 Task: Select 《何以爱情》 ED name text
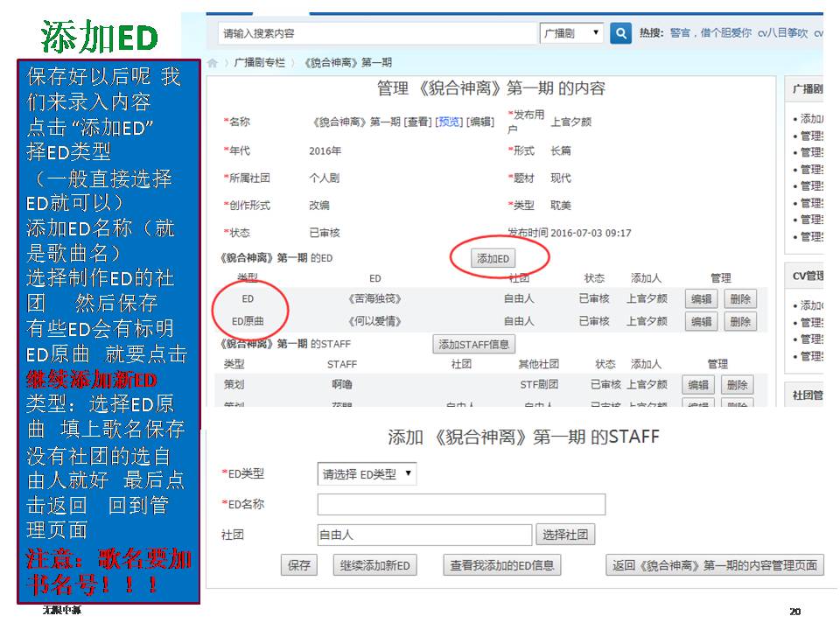pyautogui.click(x=374, y=321)
